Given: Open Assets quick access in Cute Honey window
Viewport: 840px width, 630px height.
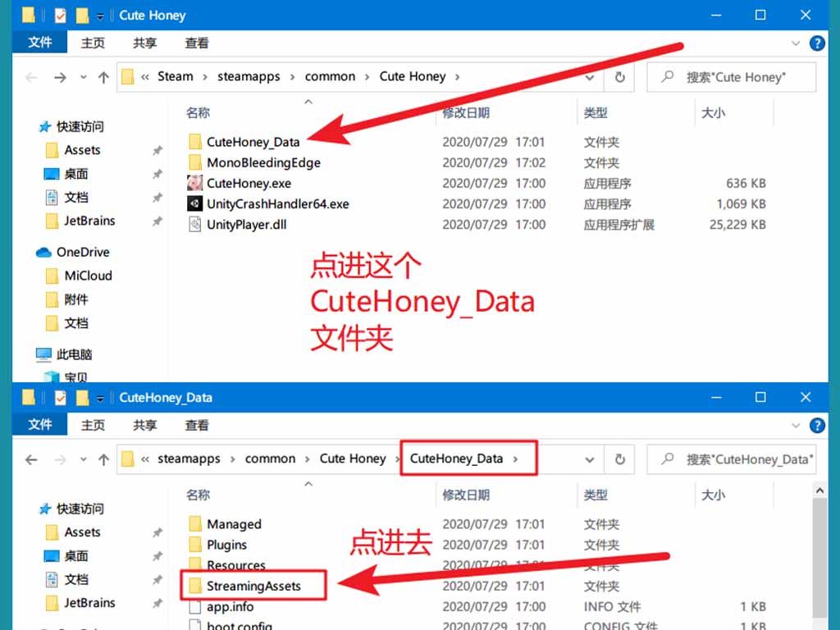Looking at the screenshot, I should click(x=82, y=150).
